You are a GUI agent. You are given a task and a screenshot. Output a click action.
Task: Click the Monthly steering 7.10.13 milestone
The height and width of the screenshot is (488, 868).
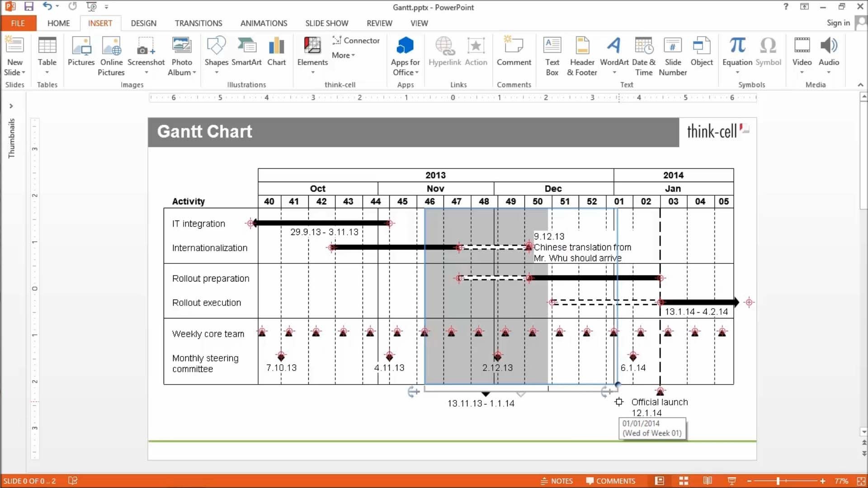pyautogui.click(x=281, y=356)
